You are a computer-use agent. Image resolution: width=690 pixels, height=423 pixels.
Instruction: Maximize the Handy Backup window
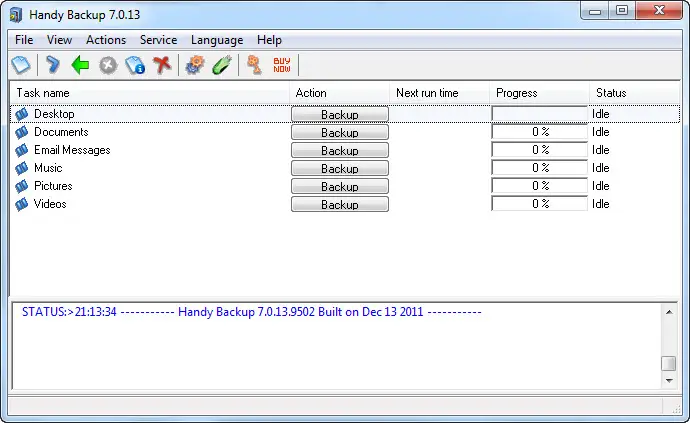[622, 11]
